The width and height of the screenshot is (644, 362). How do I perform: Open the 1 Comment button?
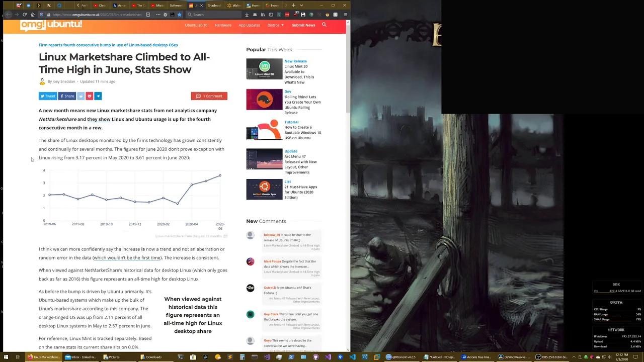pos(209,96)
